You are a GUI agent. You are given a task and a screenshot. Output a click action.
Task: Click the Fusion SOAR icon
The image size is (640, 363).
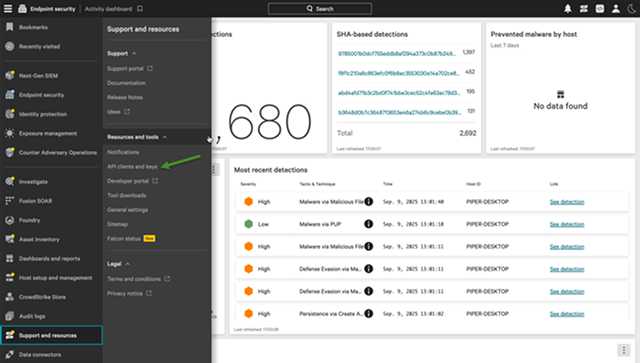[x=9, y=200]
